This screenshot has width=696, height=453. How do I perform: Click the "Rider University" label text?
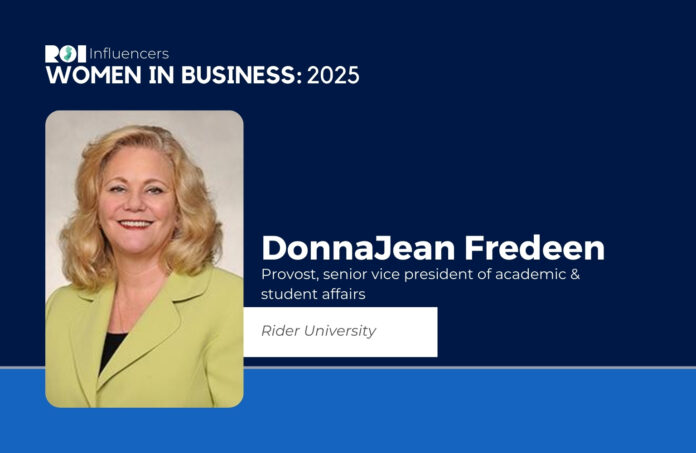coord(318,331)
